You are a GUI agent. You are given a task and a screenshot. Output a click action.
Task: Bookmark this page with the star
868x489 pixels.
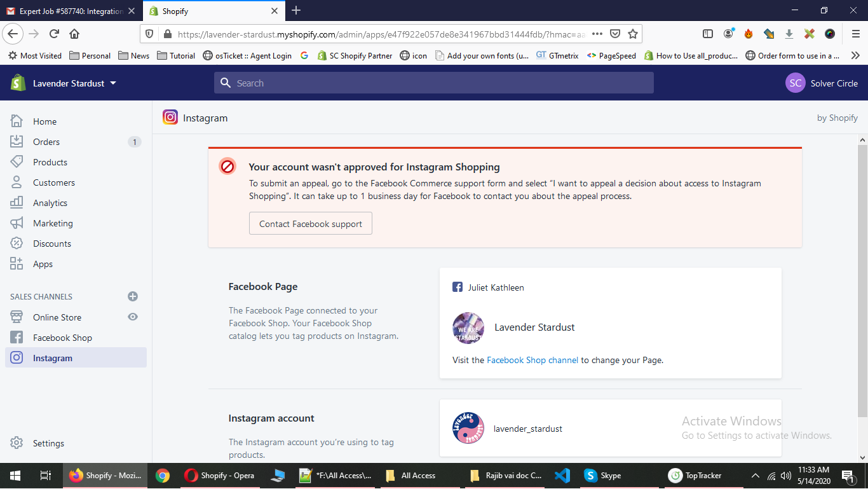(x=633, y=34)
